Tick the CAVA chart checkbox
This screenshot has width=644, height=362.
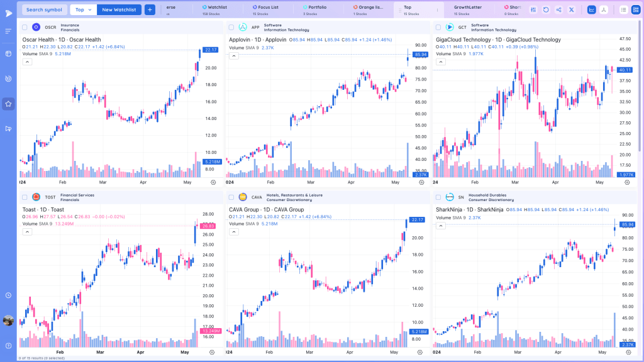tap(231, 197)
